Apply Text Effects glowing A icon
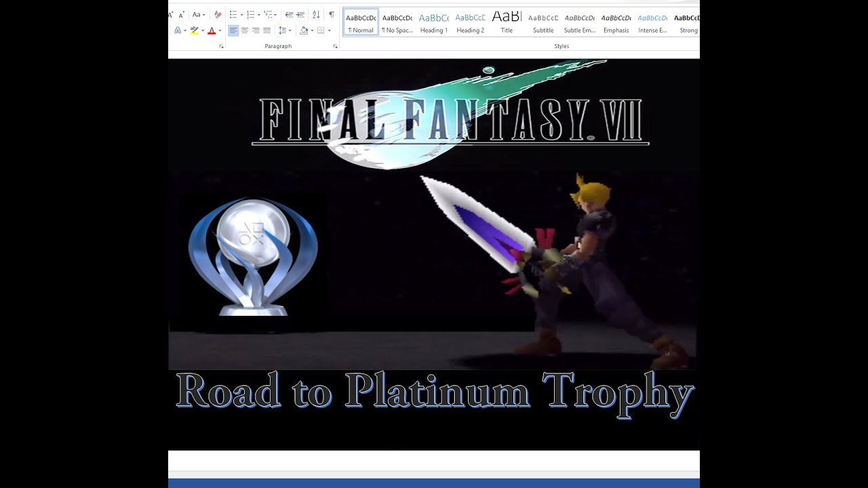 point(178,30)
